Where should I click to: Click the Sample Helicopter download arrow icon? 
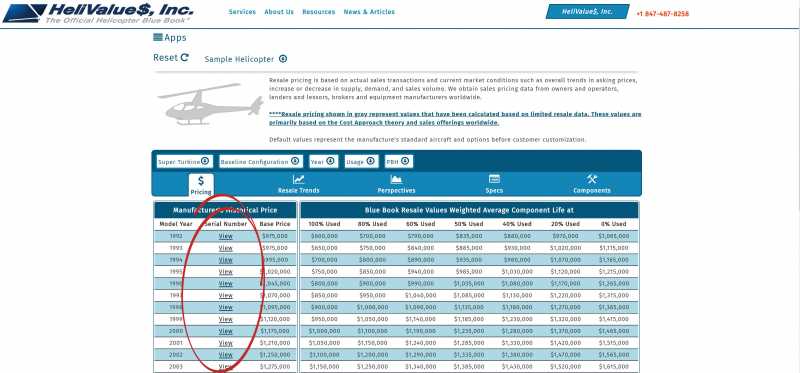pos(283,59)
